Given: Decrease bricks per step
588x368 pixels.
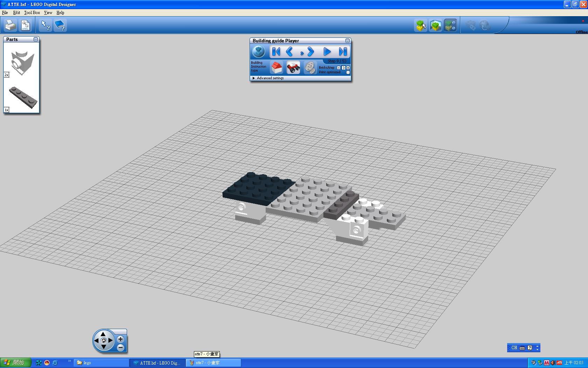Looking at the screenshot, I should 338,68.
